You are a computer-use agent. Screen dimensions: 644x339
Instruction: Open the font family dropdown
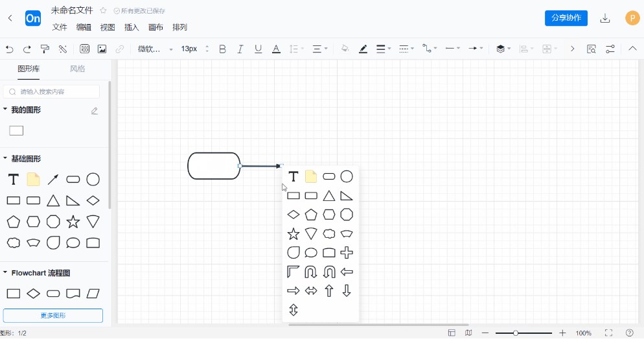click(155, 49)
